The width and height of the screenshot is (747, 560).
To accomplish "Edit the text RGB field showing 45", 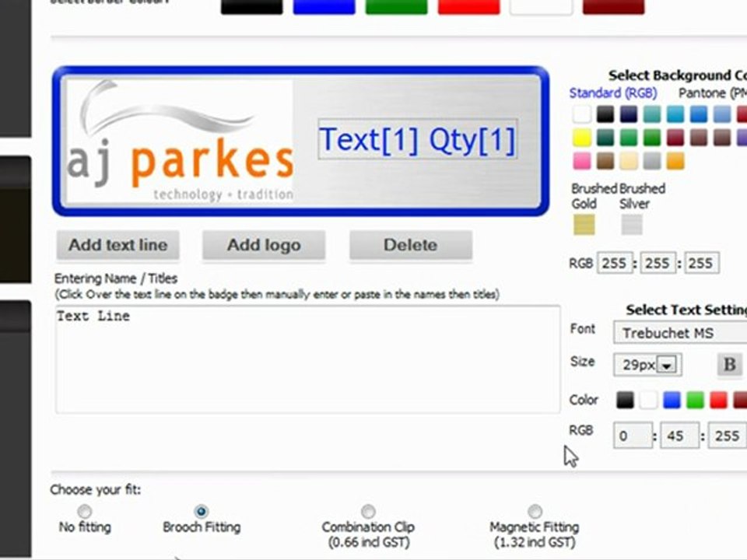I will pyautogui.click(x=680, y=436).
